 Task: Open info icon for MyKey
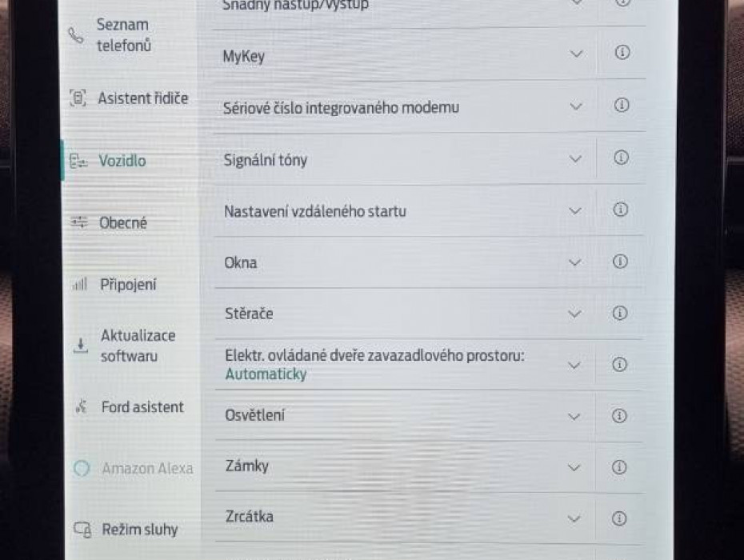[622, 53]
